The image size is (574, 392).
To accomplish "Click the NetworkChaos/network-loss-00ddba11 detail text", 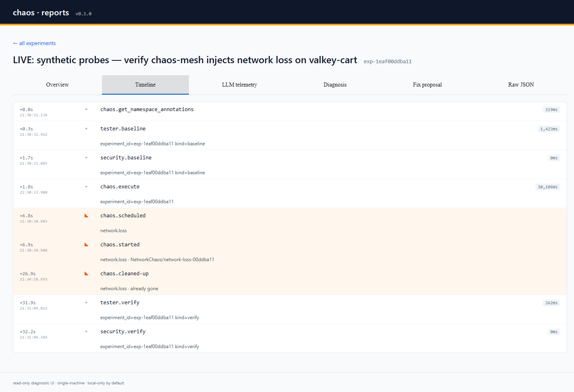I will (172, 260).
